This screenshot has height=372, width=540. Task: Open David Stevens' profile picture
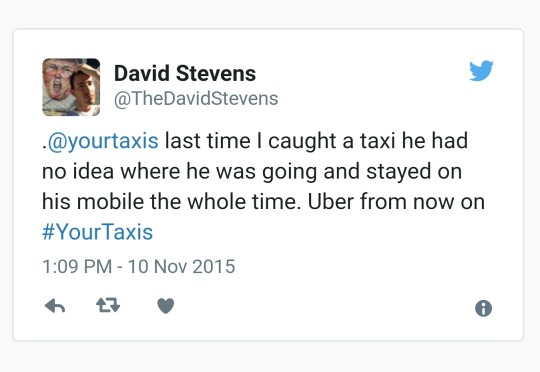point(71,87)
